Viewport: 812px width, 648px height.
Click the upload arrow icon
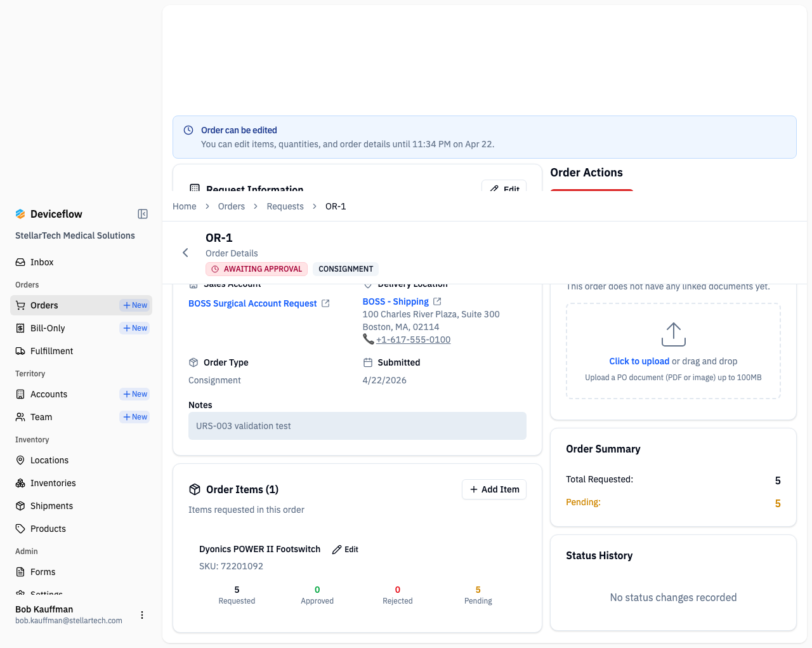pyautogui.click(x=673, y=334)
